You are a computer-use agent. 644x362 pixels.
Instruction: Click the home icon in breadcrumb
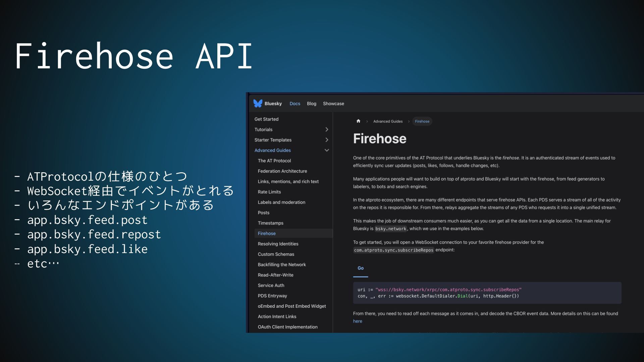click(x=358, y=121)
